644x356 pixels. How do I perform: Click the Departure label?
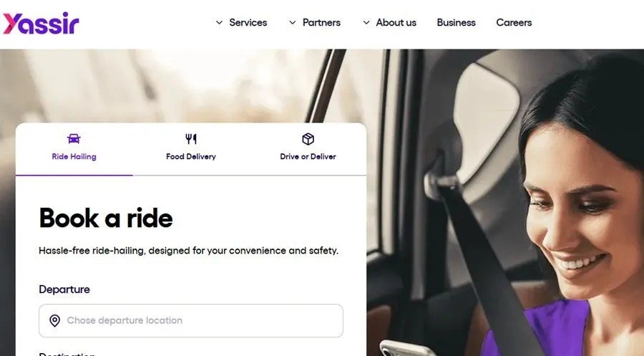click(x=64, y=289)
